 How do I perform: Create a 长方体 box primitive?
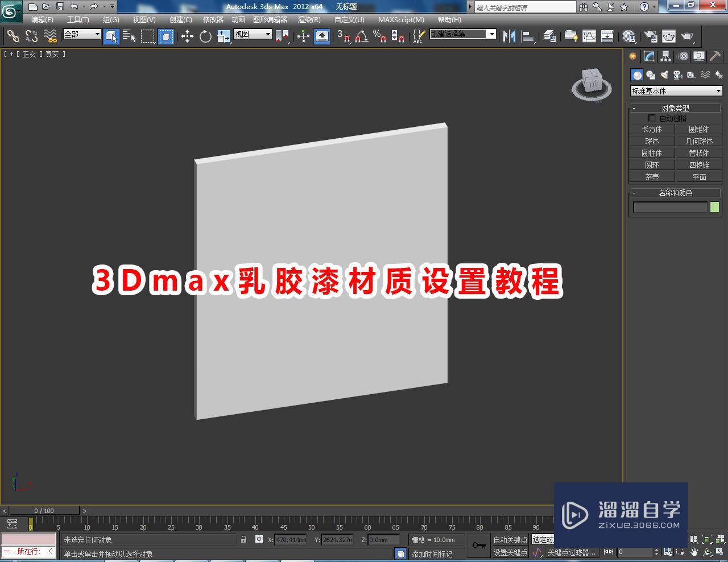pos(652,129)
